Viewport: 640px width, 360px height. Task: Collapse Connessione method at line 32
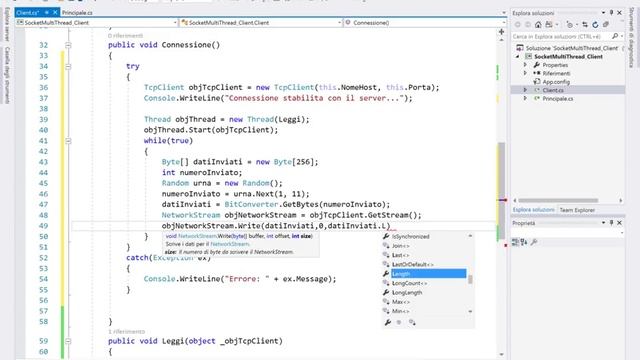click(x=68, y=45)
